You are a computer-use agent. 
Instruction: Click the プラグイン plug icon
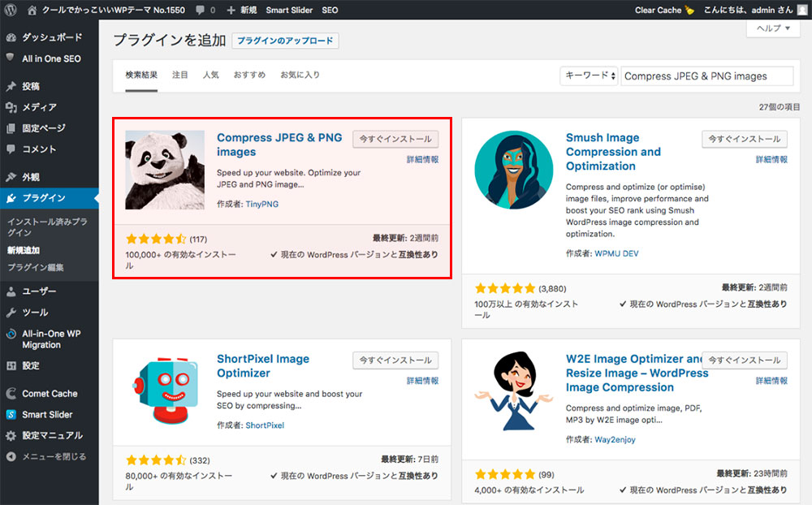[x=11, y=198]
